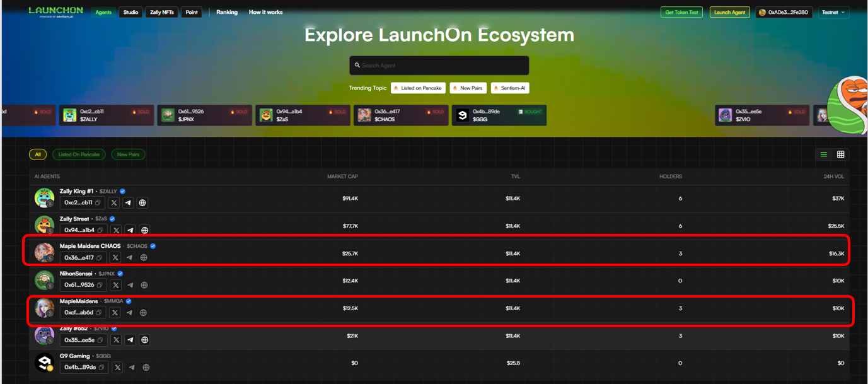The height and width of the screenshot is (384, 868).
Task: Open G9 Gaming X profile icon
Action: (117, 367)
